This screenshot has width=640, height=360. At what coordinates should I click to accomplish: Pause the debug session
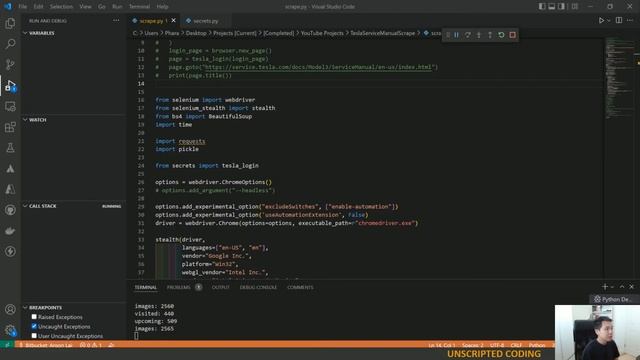point(456,35)
